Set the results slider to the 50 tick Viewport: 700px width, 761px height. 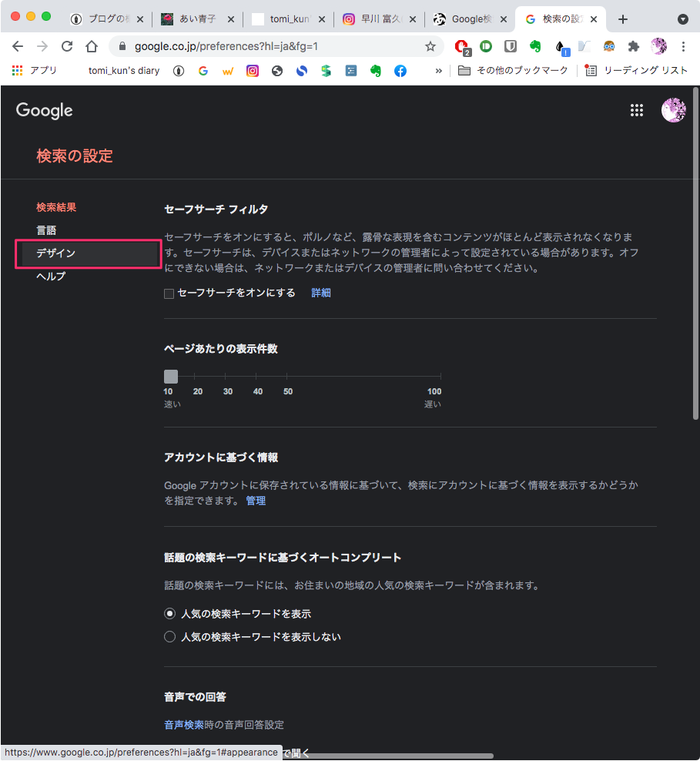click(x=286, y=377)
